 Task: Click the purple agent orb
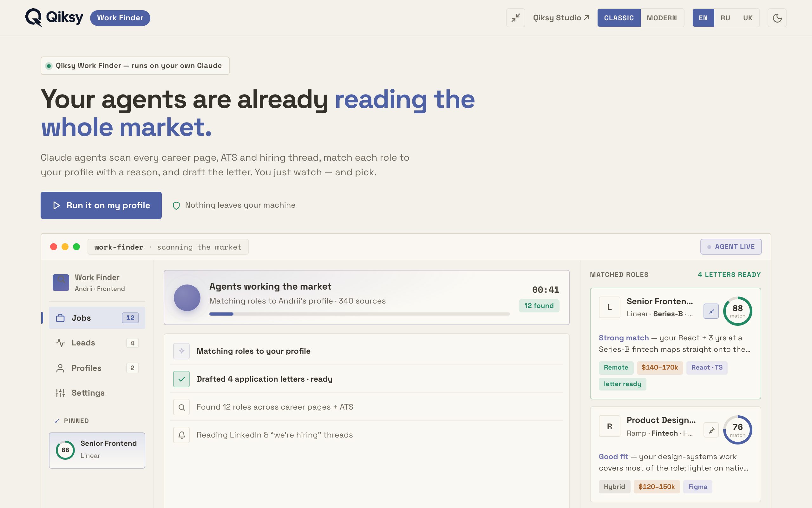pos(187,298)
